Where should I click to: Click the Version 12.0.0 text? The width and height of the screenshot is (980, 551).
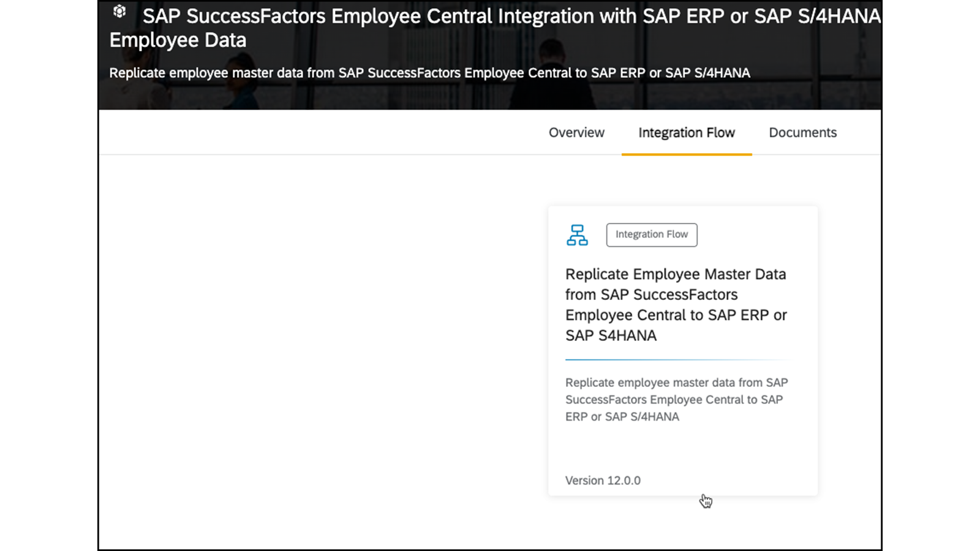[x=603, y=481]
